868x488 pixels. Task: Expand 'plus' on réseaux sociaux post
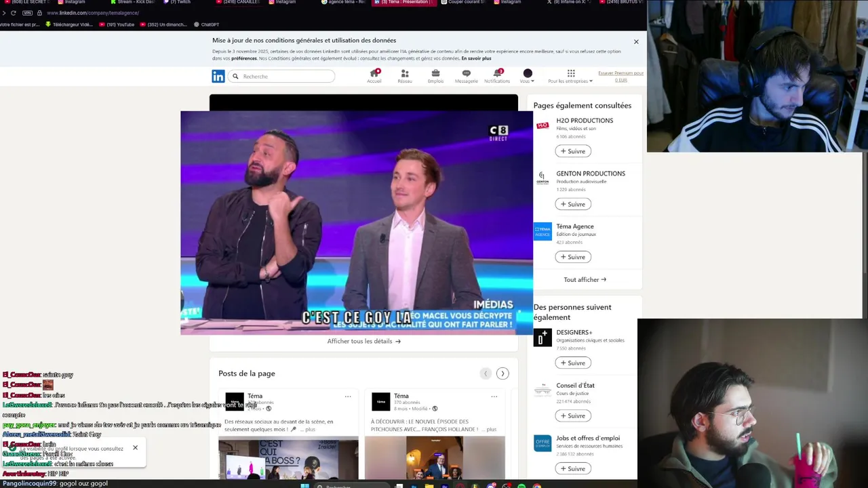point(309,429)
